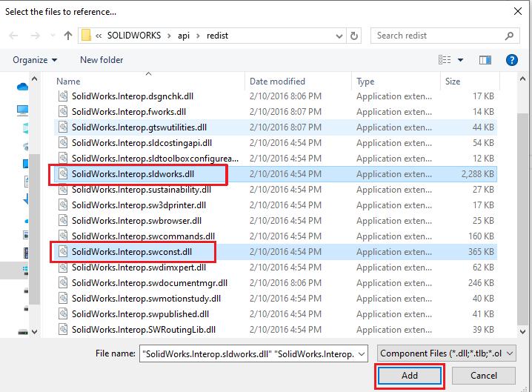Sort files by Size column
This screenshot has height=392, width=532.
(453, 82)
